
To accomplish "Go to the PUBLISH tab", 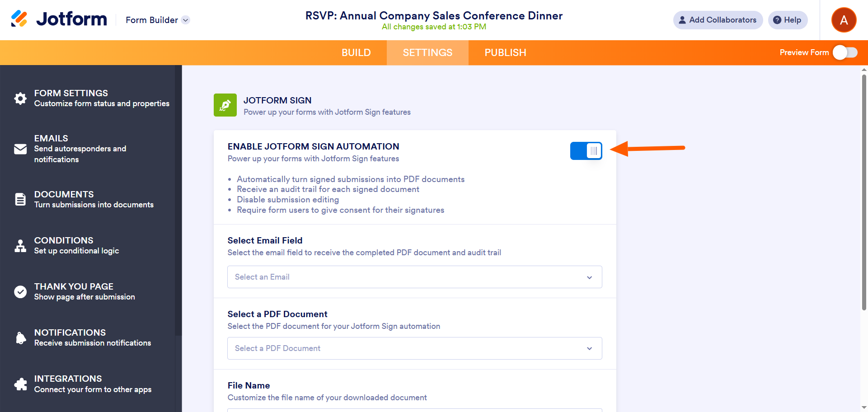I will click(x=505, y=53).
